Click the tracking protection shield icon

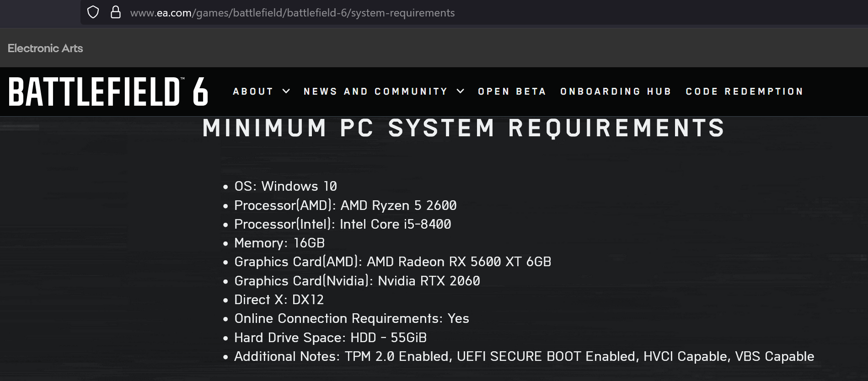[x=93, y=12]
